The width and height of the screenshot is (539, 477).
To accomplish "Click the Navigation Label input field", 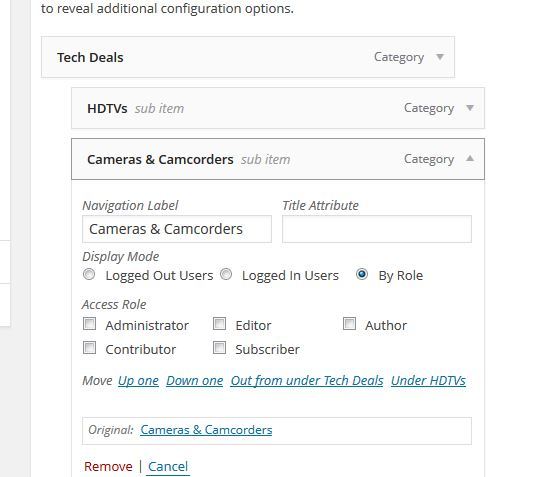I will click(177, 229).
